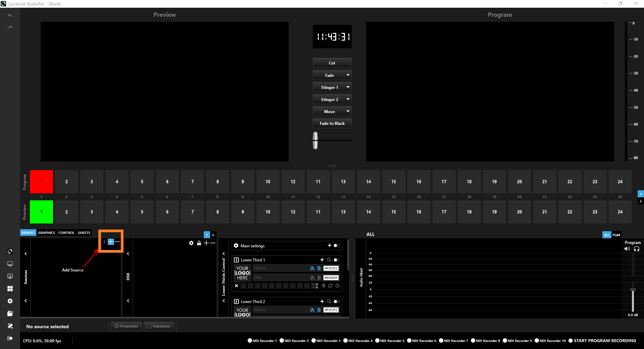Click the Lower Third 1 refresh icon
644x349 pixels.
point(330,286)
